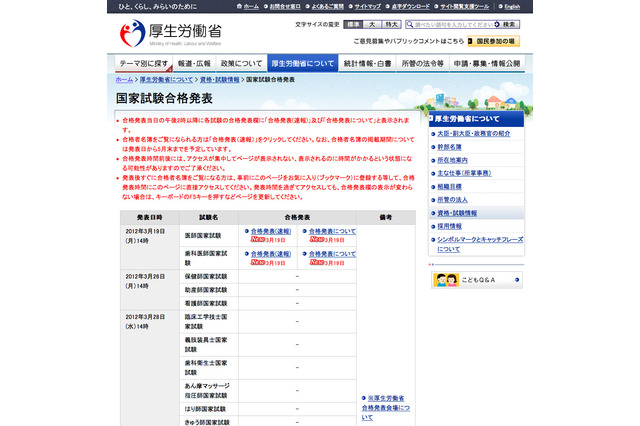The height and width of the screenshot is (426, 640).
Task: Open sidebar link 資格・試験情報
Action: [x=457, y=213]
